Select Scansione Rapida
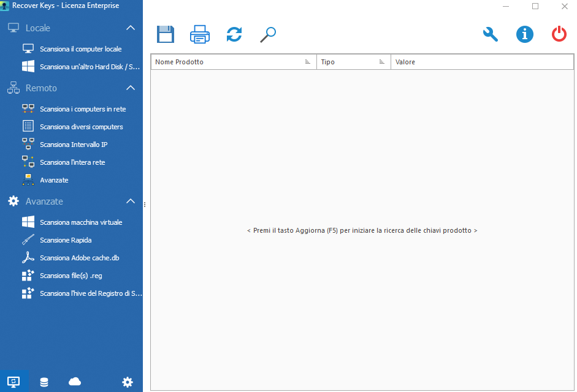This screenshot has width=577, height=392. click(66, 239)
